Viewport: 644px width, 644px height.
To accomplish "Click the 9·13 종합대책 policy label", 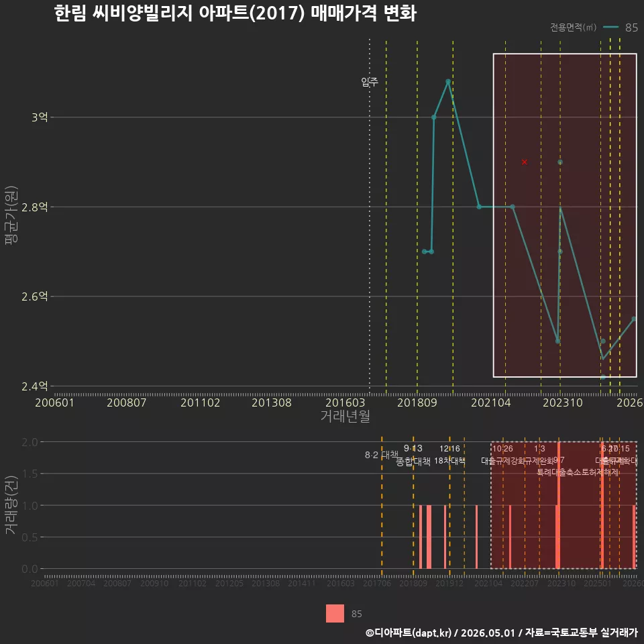I will pyautogui.click(x=413, y=455).
